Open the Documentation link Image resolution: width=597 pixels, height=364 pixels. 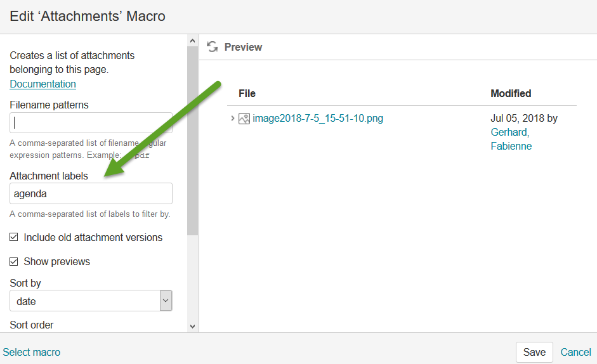pos(43,84)
